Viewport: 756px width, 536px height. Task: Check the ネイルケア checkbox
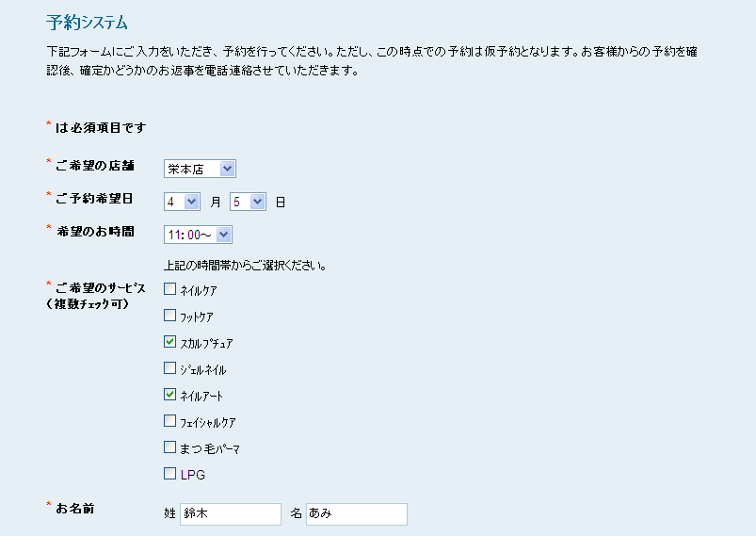pyautogui.click(x=169, y=289)
